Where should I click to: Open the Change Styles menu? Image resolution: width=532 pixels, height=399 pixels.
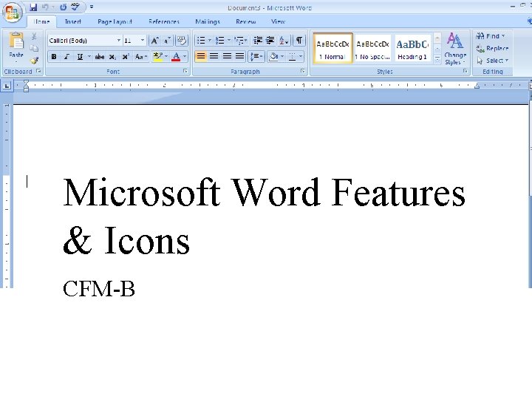455,48
